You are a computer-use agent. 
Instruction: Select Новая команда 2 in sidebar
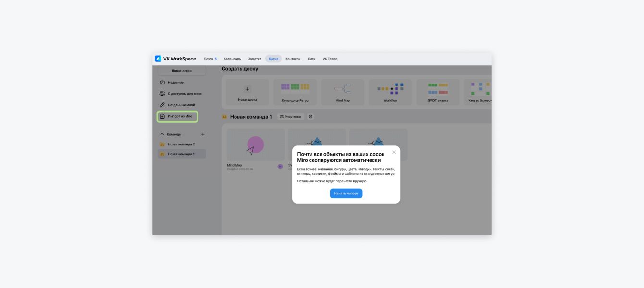point(181,144)
